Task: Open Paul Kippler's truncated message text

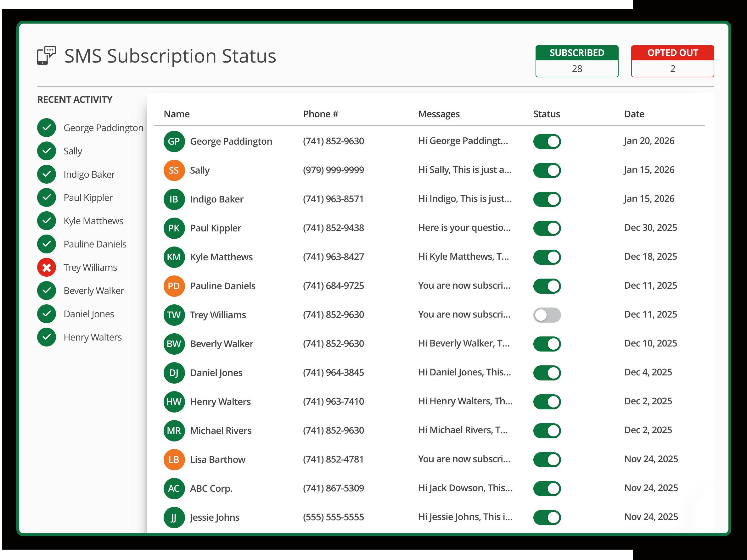Action: 464,228
